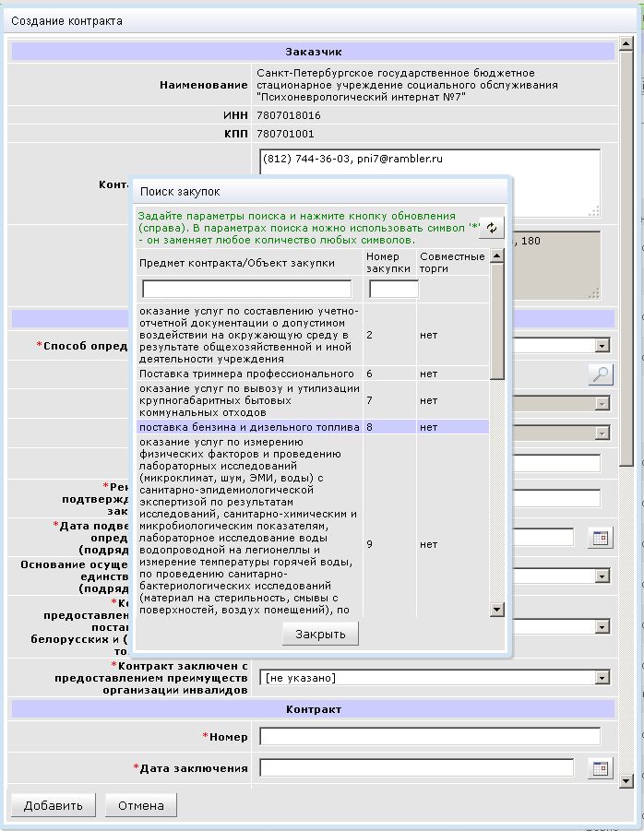Open the second disabled dropdown below search icon

(602, 433)
